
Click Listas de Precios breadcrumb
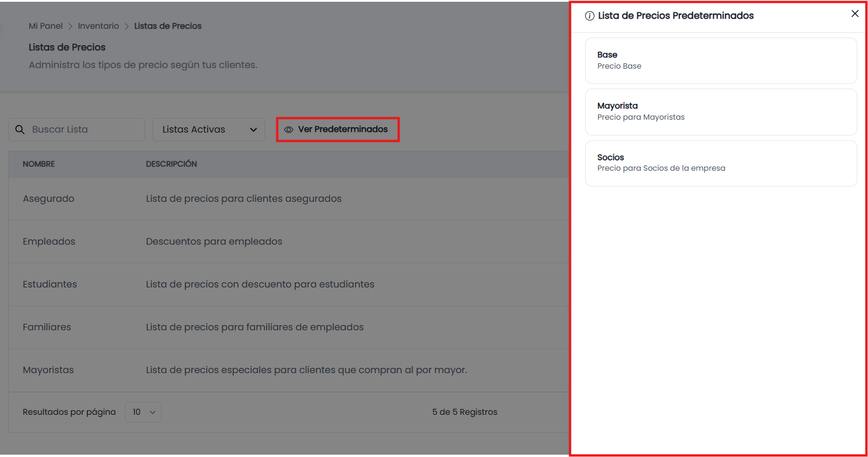[168, 26]
